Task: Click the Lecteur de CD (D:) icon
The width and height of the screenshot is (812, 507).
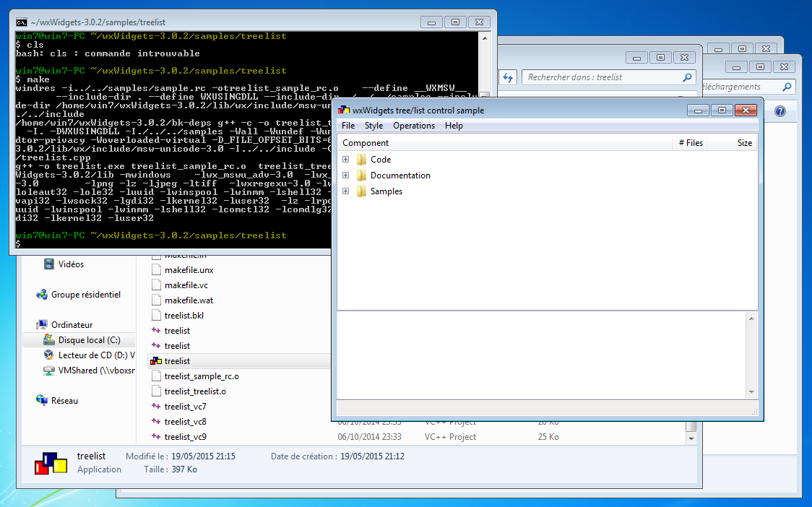Action: click(x=48, y=355)
